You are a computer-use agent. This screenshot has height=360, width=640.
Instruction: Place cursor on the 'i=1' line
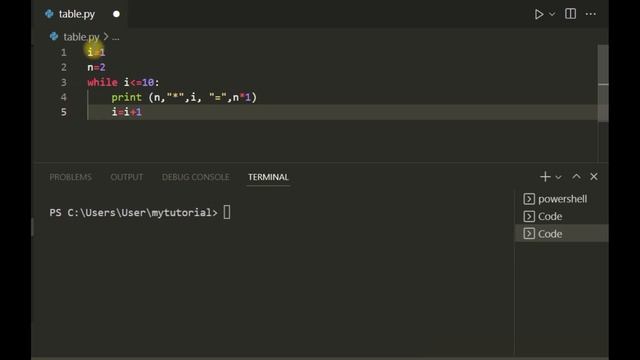[x=96, y=52]
